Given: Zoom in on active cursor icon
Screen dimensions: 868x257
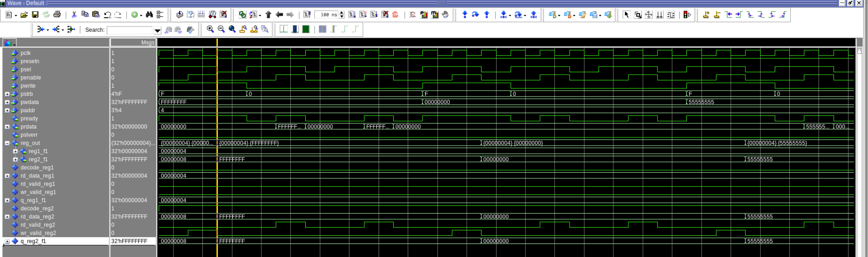Looking at the screenshot, I should pos(243,29).
